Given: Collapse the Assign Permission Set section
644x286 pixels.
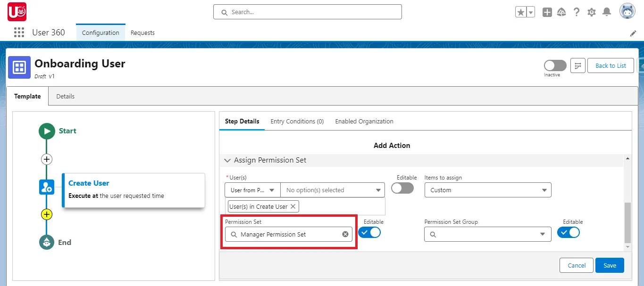Looking at the screenshot, I should [228, 160].
